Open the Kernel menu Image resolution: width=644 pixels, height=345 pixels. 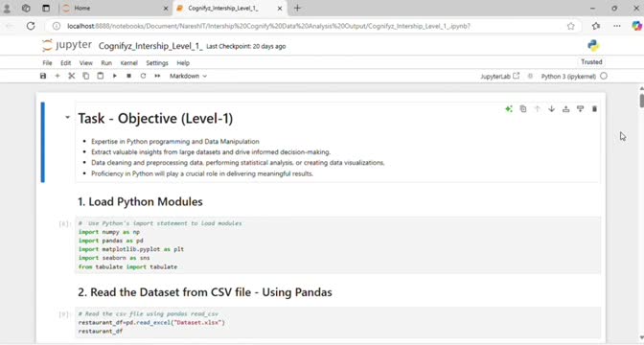(129, 63)
